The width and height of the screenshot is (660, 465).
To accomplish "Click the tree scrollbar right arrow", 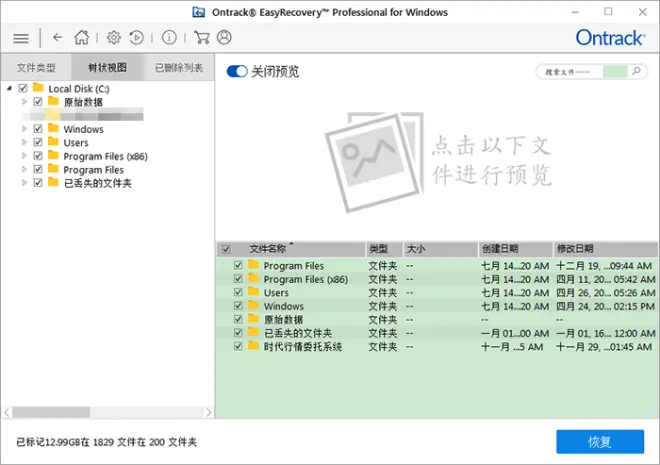I will (x=208, y=412).
